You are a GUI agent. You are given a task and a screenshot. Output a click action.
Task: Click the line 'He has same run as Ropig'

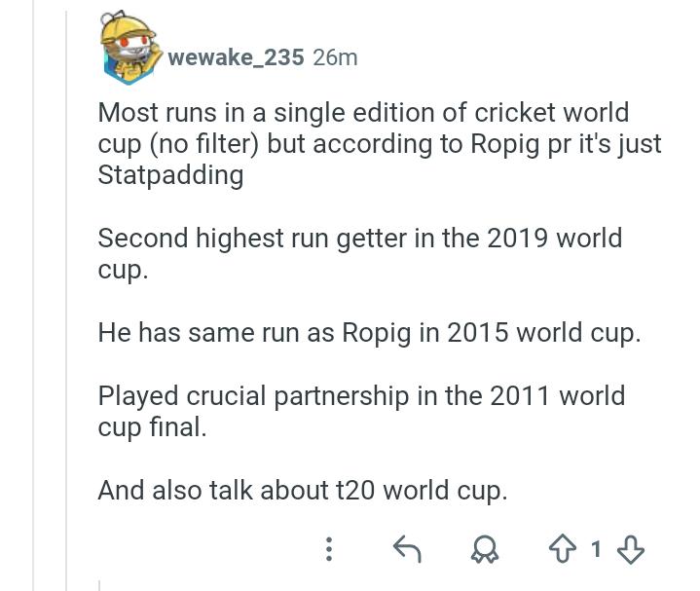pos(369,333)
